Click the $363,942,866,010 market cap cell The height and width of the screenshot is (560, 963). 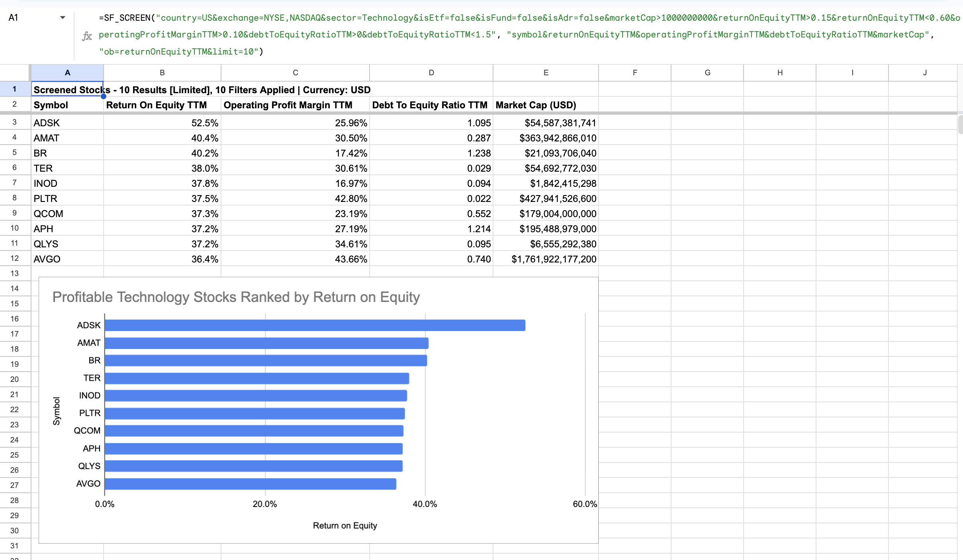pyautogui.click(x=546, y=138)
